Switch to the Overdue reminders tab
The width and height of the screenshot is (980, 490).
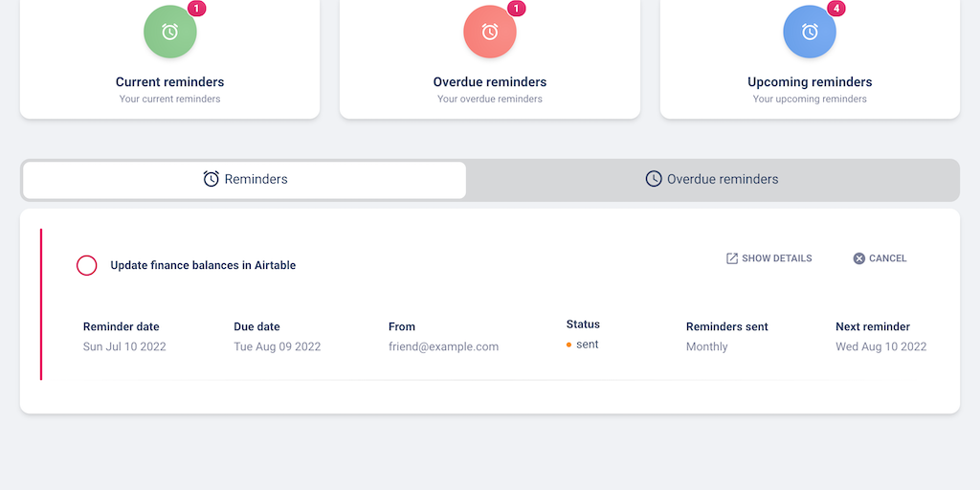click(x=712, y=180)
